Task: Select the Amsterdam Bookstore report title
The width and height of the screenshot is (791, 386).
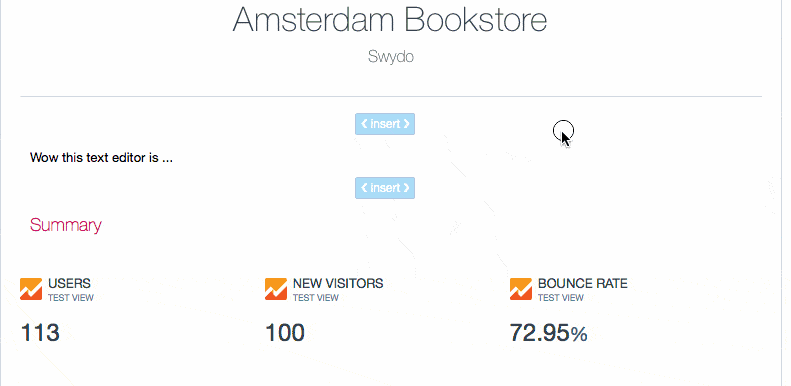Action: (x=389, y=20)
